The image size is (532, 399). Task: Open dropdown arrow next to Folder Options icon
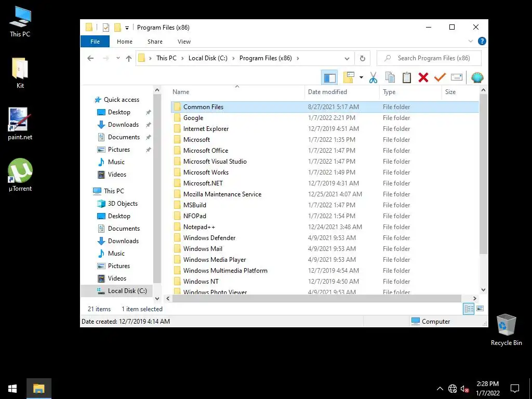[x=362, y=78]
